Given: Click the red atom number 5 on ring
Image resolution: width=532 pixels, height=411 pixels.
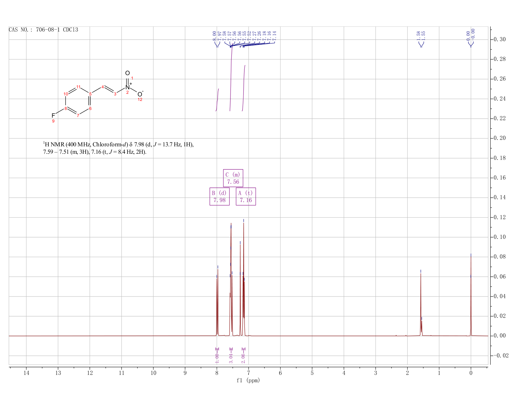Looking at the screenshot, I should pos(91,94).
